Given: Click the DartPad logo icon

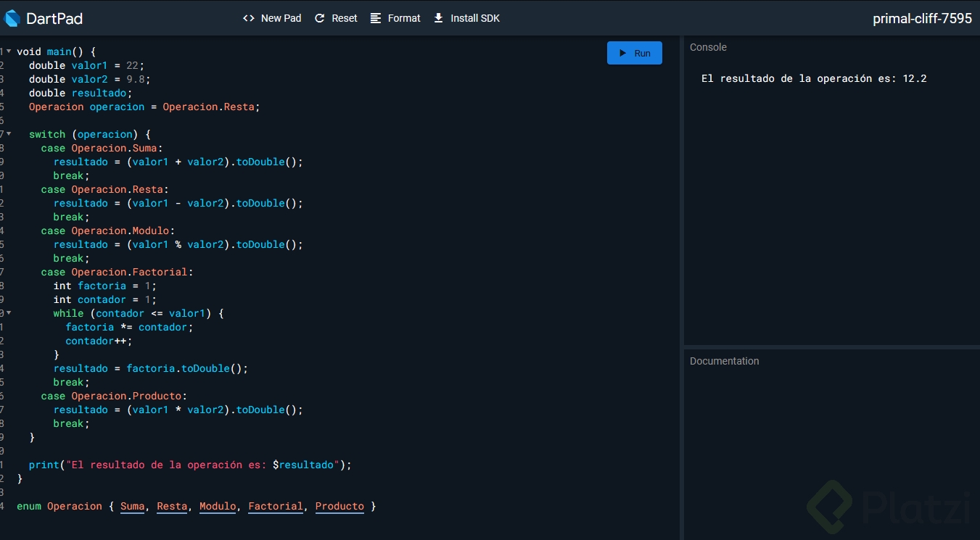Looking at the screenshot, I should pyautogui.click(x=12, y=18).
